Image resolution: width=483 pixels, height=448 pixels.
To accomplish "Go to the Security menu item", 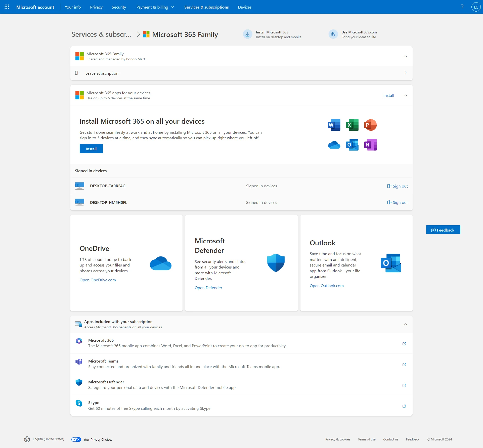I will click(118, 7).
